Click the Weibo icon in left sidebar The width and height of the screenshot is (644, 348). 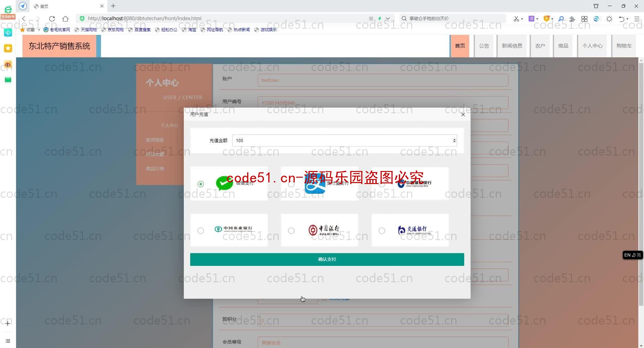[x=8, y=64]
